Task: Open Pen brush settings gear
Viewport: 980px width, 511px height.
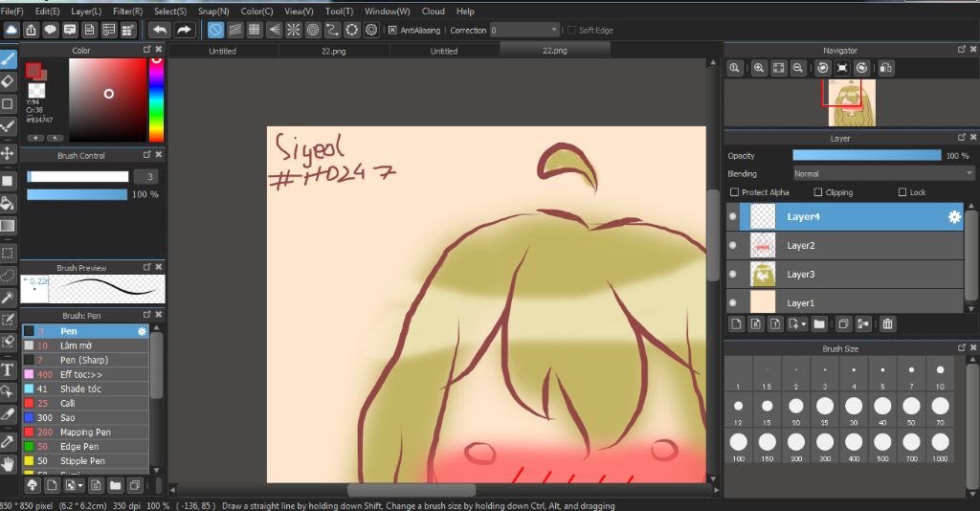Action: point(142,331)
